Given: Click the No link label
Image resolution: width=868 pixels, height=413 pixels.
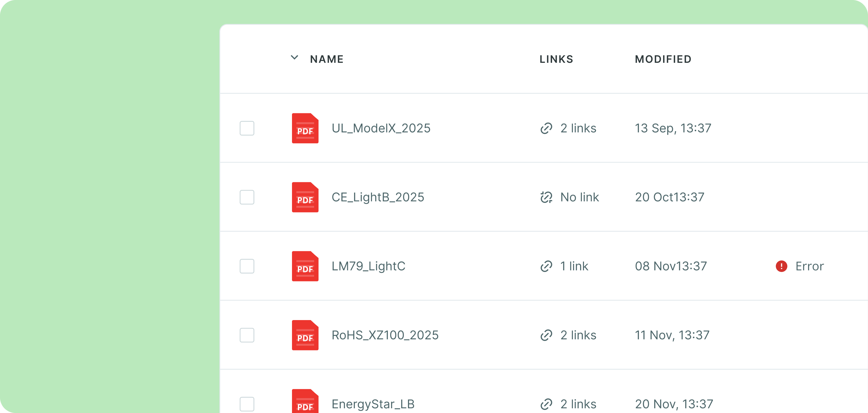Looking at the screenshot, I should [x=580, y=197].
